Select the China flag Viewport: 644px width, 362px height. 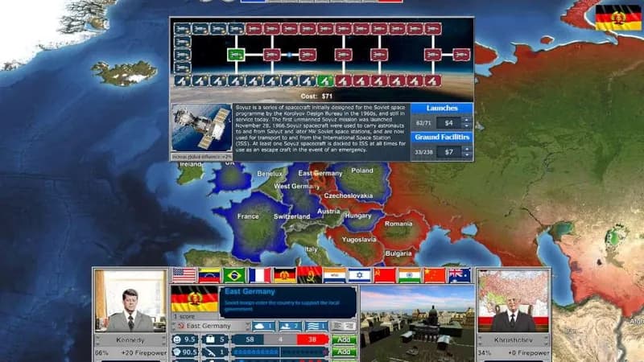click(435, 275)
